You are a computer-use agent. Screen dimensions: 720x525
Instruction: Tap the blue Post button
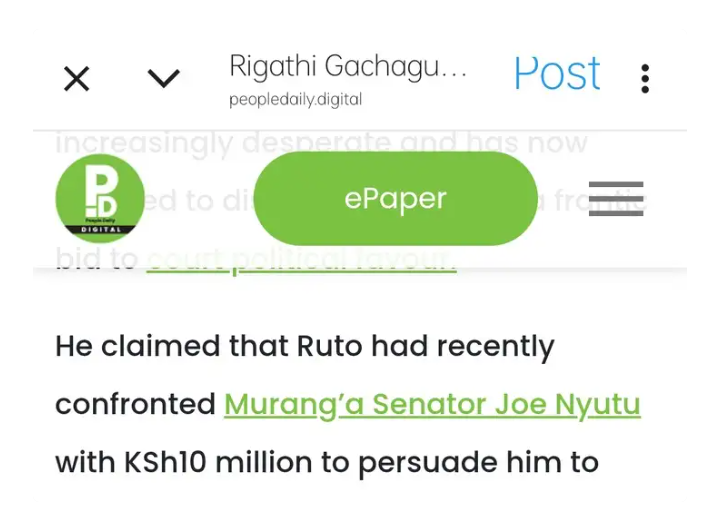pos(557,73)
